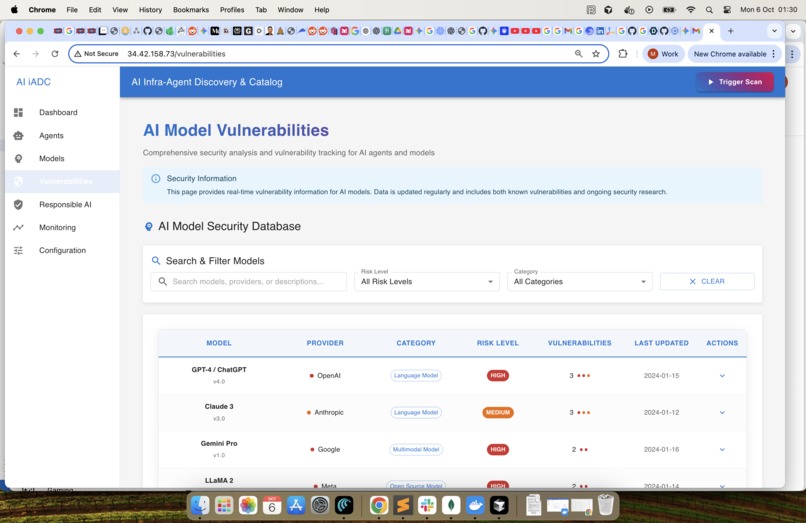Open the tab search dropdown in Chrome

pyautogui.click(x=774, y=31)
